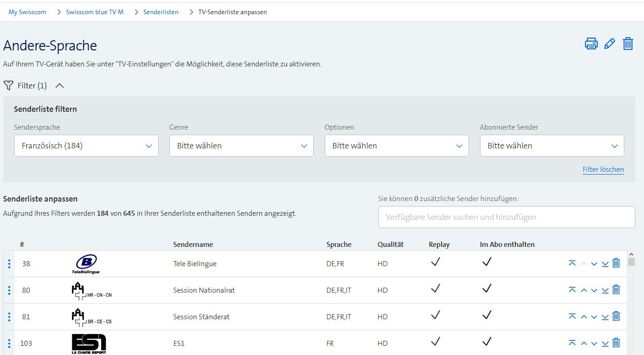Click the Im Abo enthalten column header
The height and width of the screenshot is (355, 644).
point(507,245)
